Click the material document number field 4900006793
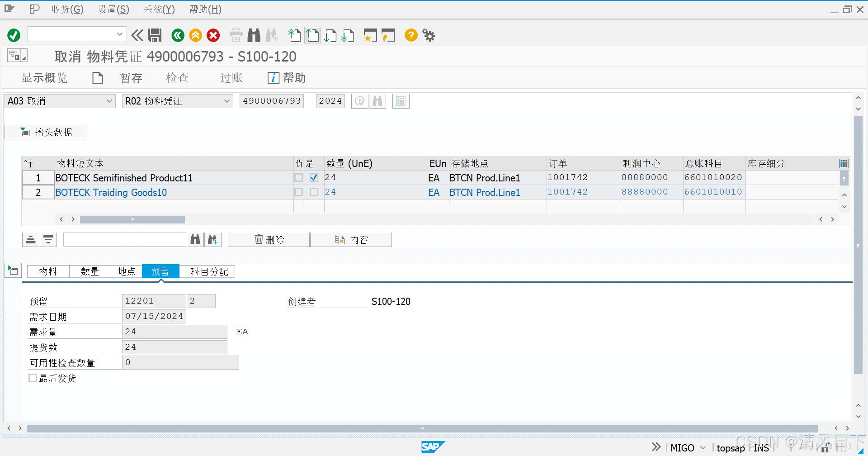The width and height of the screenshot is (868, 456). pyautogui.click(x=272, y=101)
